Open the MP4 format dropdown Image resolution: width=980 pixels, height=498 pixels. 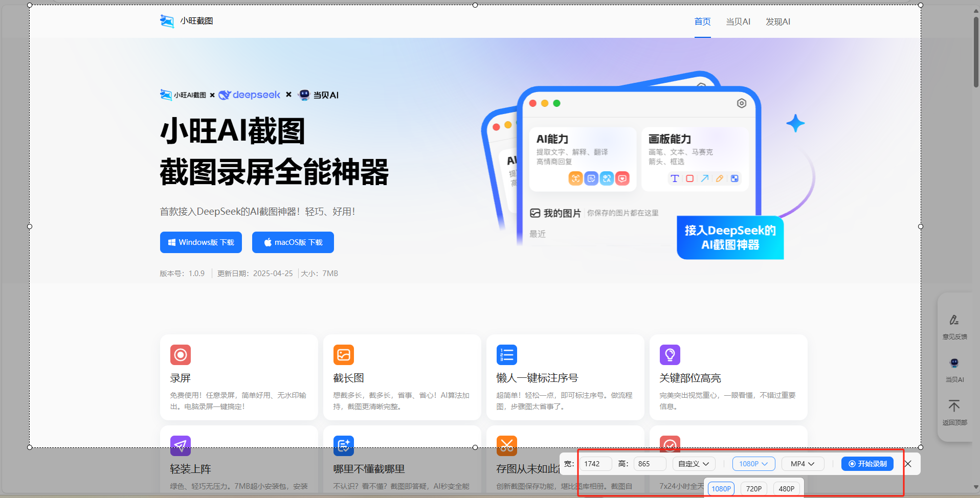[803, 464]
